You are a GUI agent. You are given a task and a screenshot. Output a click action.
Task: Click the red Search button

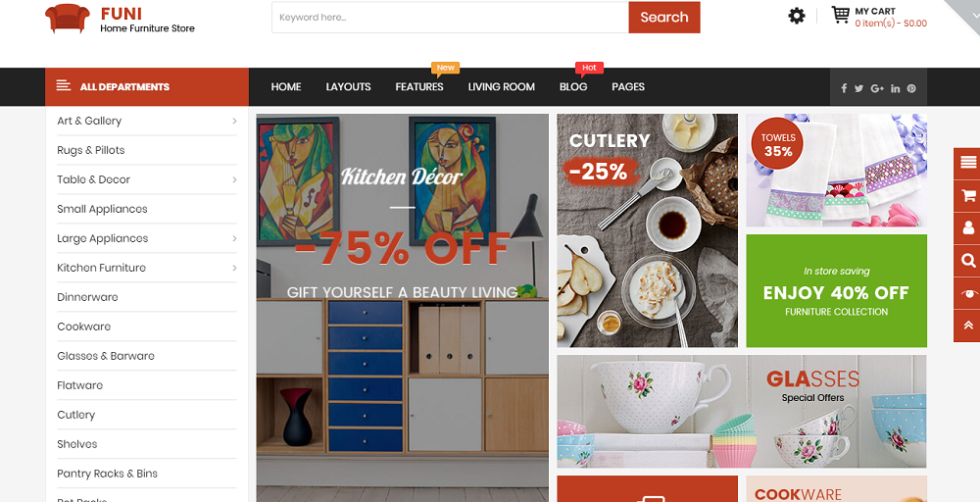[664, 17]
